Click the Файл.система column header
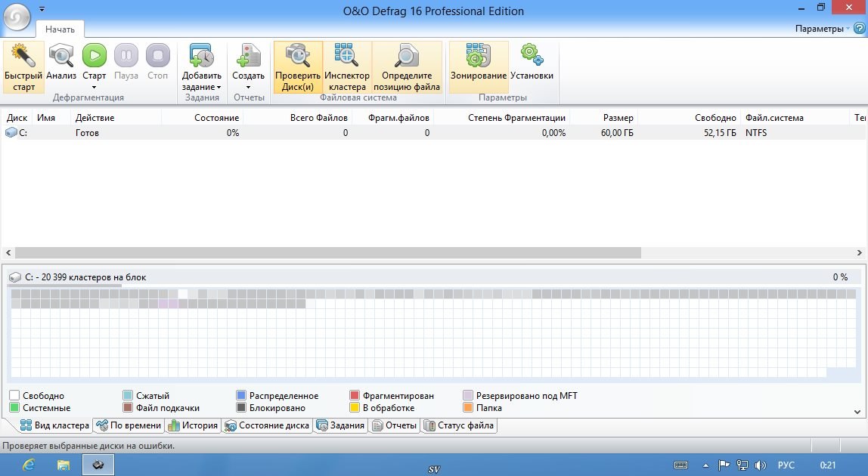 point(773,118)
